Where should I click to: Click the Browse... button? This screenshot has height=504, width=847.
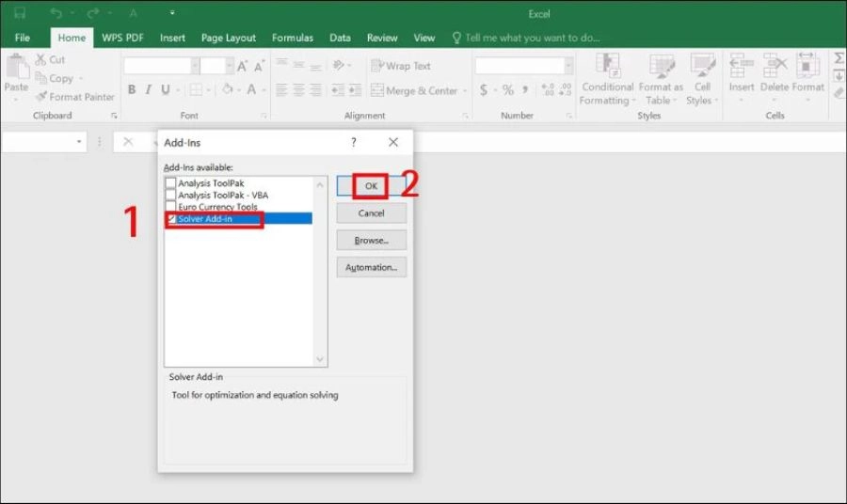tap(371, 240)
